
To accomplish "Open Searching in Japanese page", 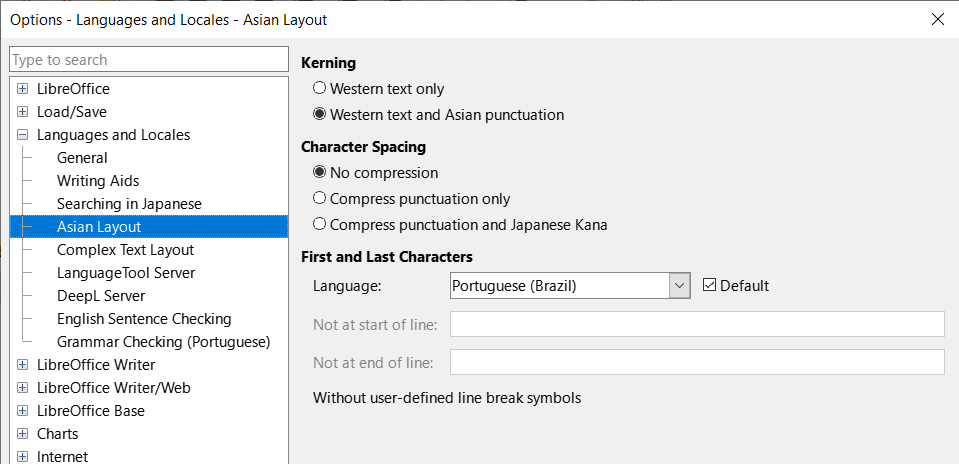I will [129, 204].
